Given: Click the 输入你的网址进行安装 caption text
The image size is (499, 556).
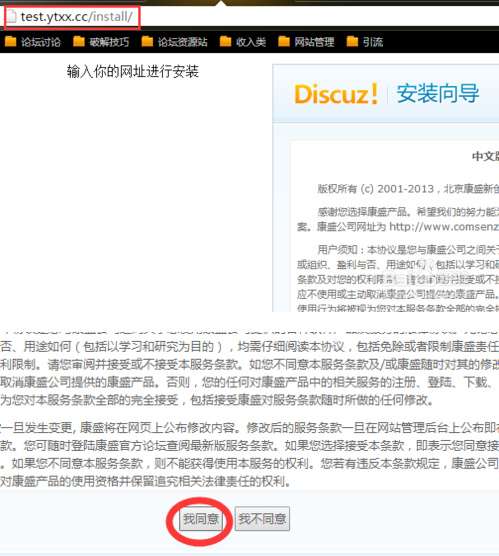Looking at the screenshot, I should click(x=133, y=72).
